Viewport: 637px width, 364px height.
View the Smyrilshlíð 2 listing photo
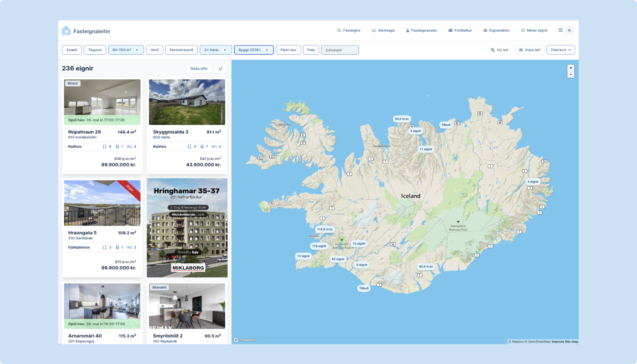click(x=187, y=306)
